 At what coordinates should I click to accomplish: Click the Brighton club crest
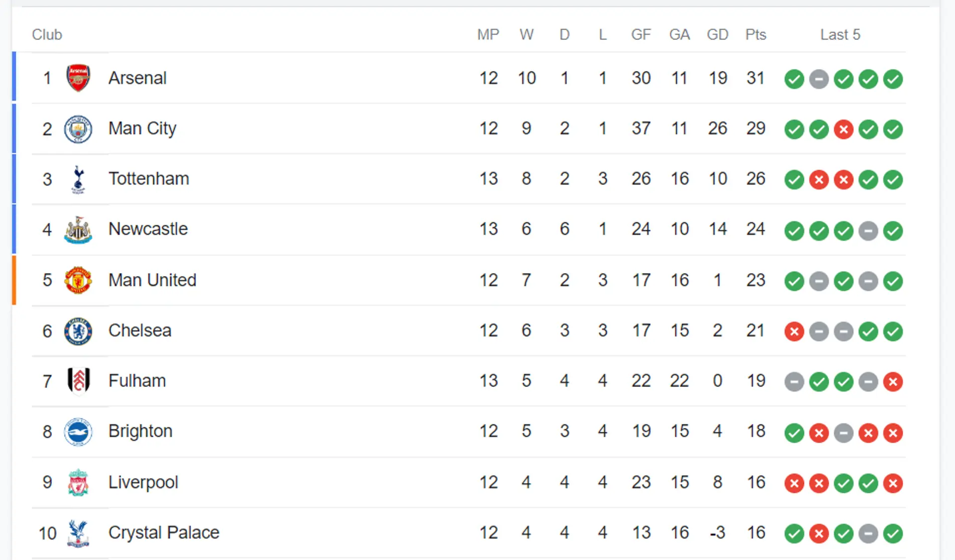click(x=78, y=432)
